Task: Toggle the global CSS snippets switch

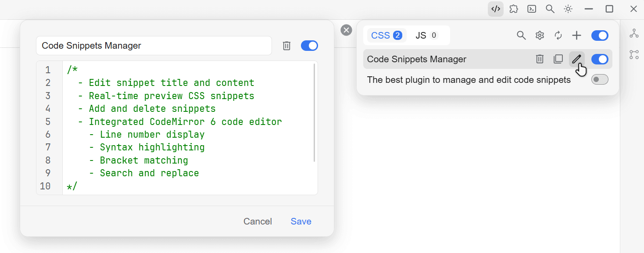Action: pyautogui.click(x=600, y=36)
